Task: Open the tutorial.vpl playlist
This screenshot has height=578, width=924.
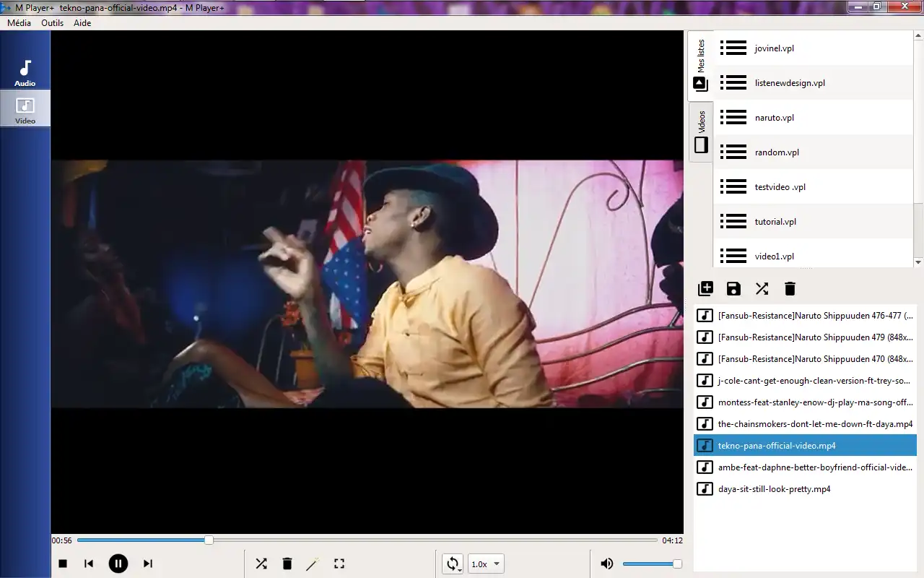Action: (x=814, y=222)
